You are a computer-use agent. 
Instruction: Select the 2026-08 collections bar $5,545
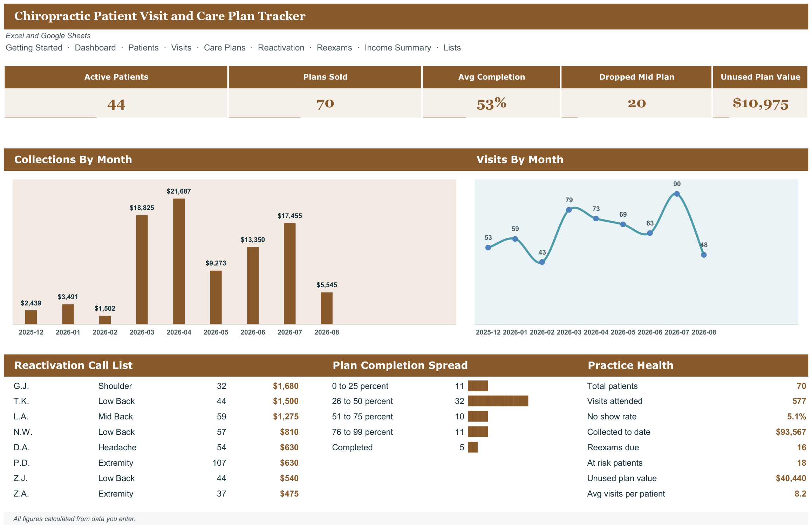coord(327,308)
